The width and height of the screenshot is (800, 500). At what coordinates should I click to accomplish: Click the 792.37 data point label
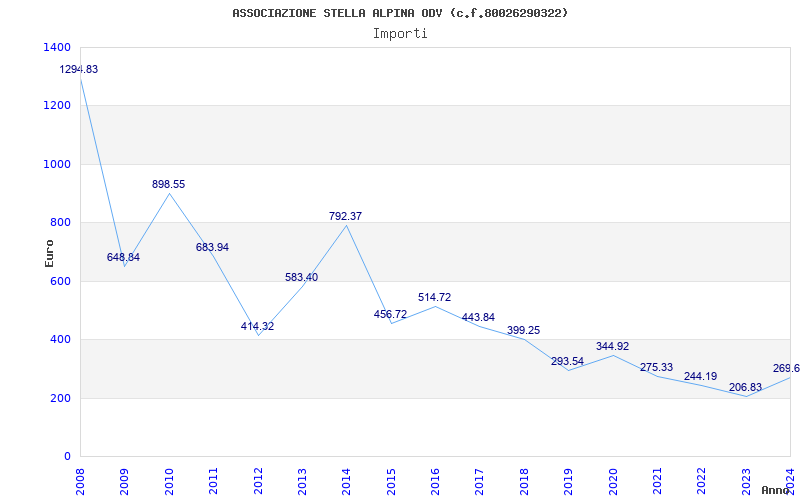pyautogui.click(x=345, y=216)
